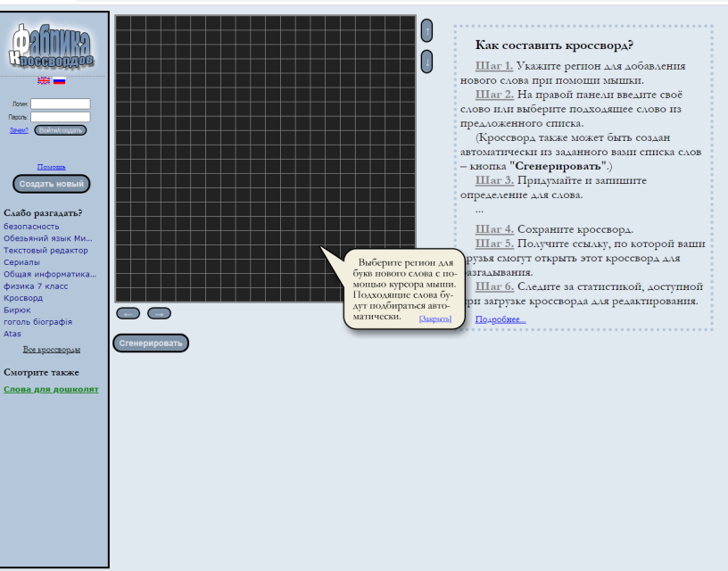Image resolution: width=728 pixels, height=571 pixels.
Task: Switch language with the Russian flag
Action: click(60, 80)
